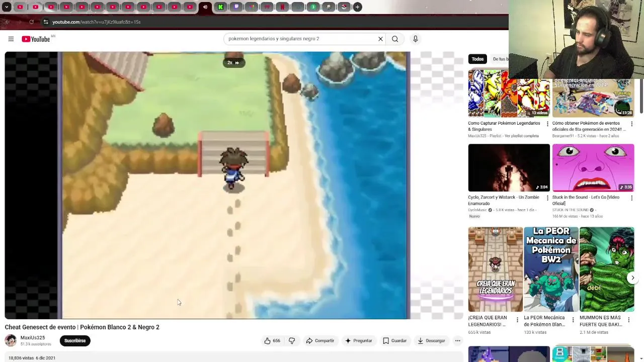Click the site info icon beside the URL

click(x=45, y=22)
